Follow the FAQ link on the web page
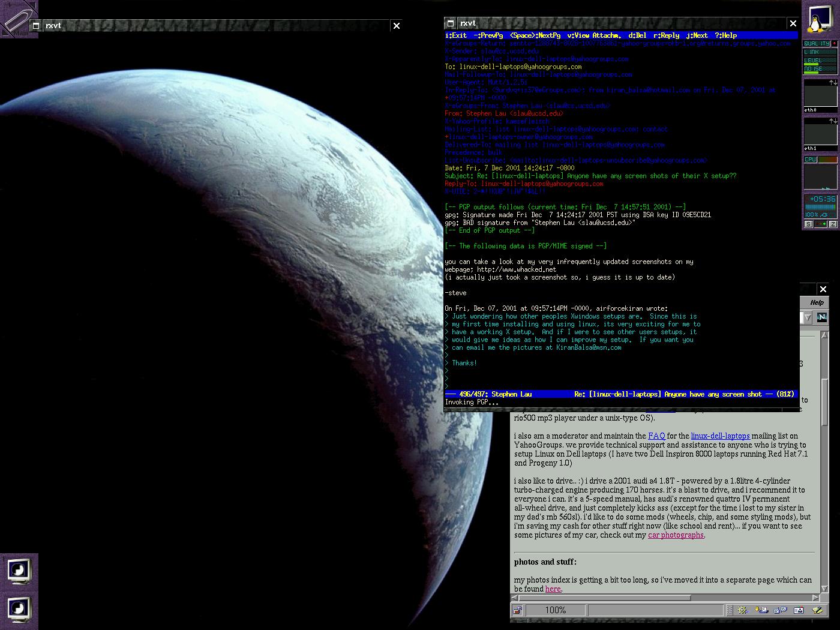The width and height of the screenshot is (840, 630). (656, 436)
